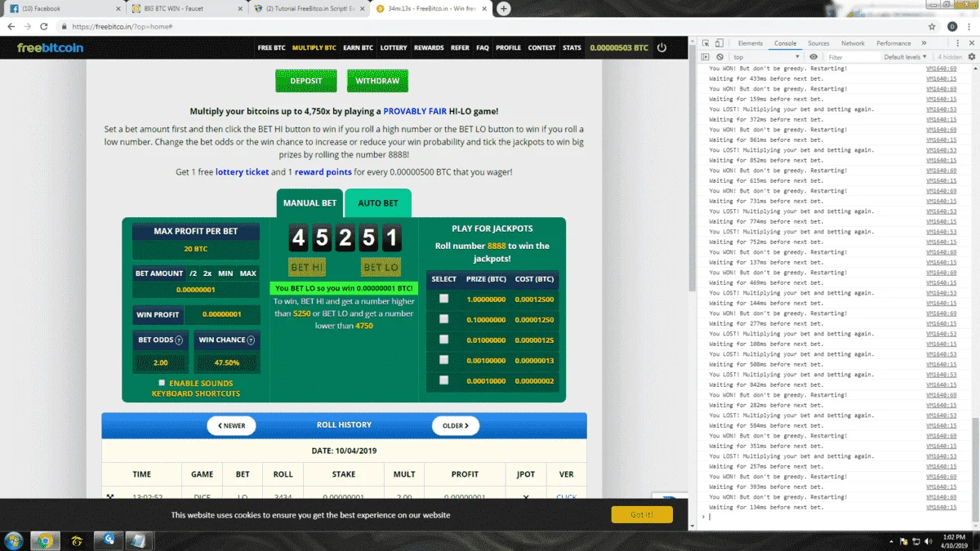Screen dimensions: 980x551
Task: Double the bet with 2x button
Action: pyautogui.click(x=207, y=273)
